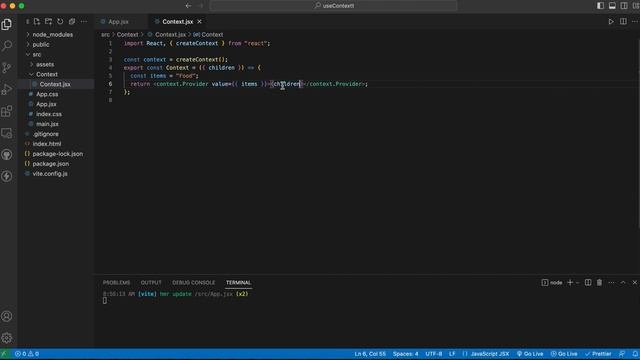Change end of line sequence LF
Image resolution: width=640 pixels, height=360 pixels.
(452, 354)
